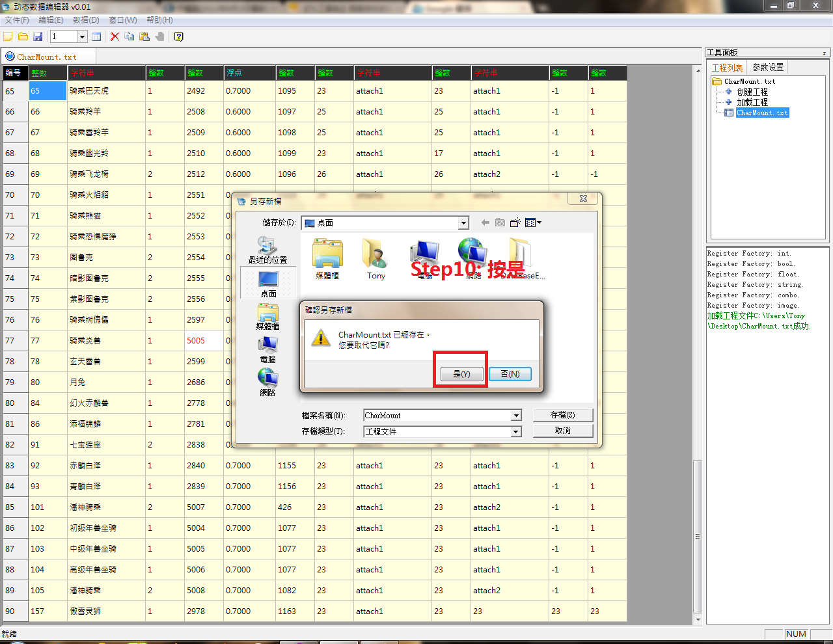Click the attach2 cell in row 69
Screen dimensions: 833x644
point(510,174)
